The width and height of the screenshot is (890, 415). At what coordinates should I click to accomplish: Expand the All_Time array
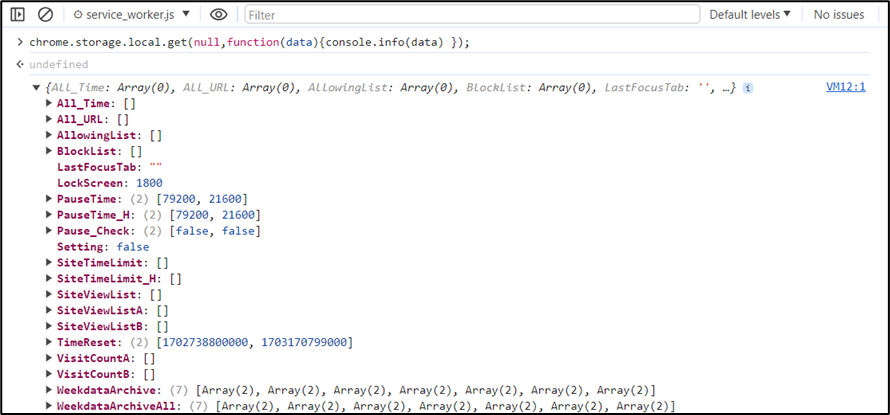tap(49, 103)
